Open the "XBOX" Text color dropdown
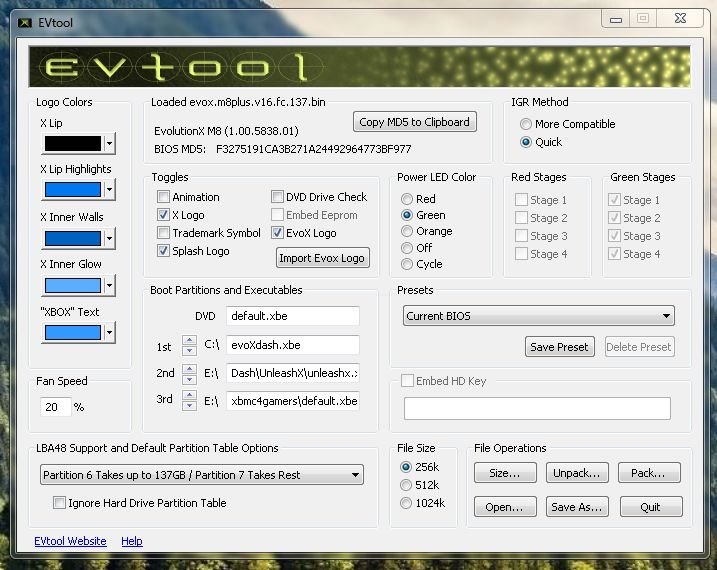The width and height of the screenshot is (717, 570). pos(109,332)
